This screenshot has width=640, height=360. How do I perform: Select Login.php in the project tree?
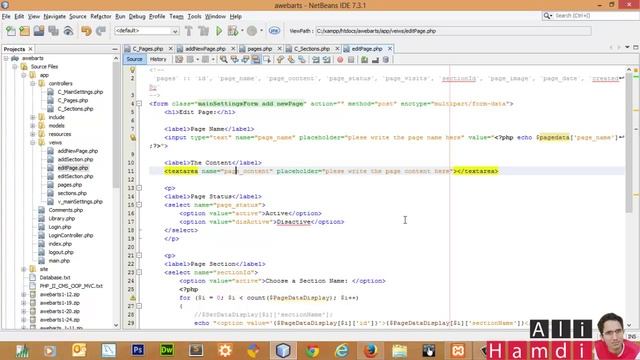(x=60, y=227)
